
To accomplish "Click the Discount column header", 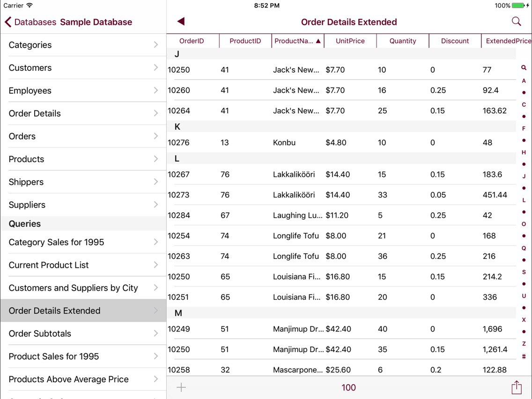I will point(455,41).
